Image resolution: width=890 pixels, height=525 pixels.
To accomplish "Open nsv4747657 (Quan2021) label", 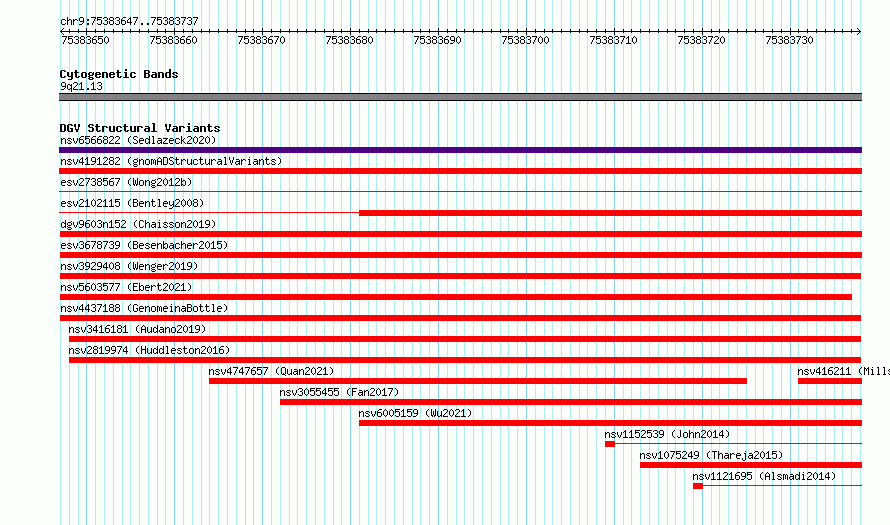I will (271, 371).
